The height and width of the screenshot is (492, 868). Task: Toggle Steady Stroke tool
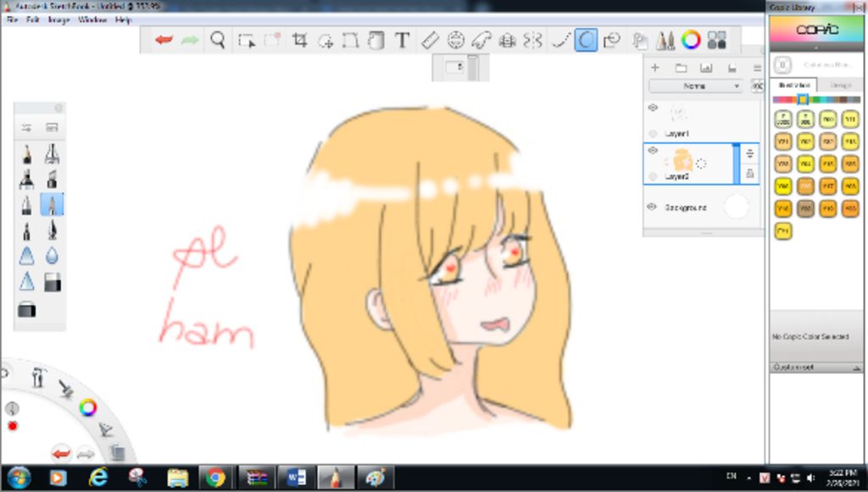click(x=560, y=41)
